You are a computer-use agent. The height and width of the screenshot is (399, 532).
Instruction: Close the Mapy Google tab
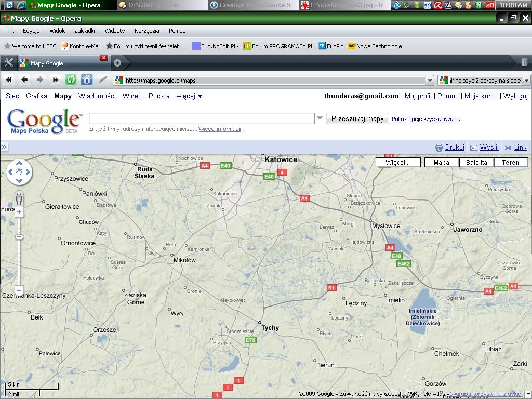point(104,58)
